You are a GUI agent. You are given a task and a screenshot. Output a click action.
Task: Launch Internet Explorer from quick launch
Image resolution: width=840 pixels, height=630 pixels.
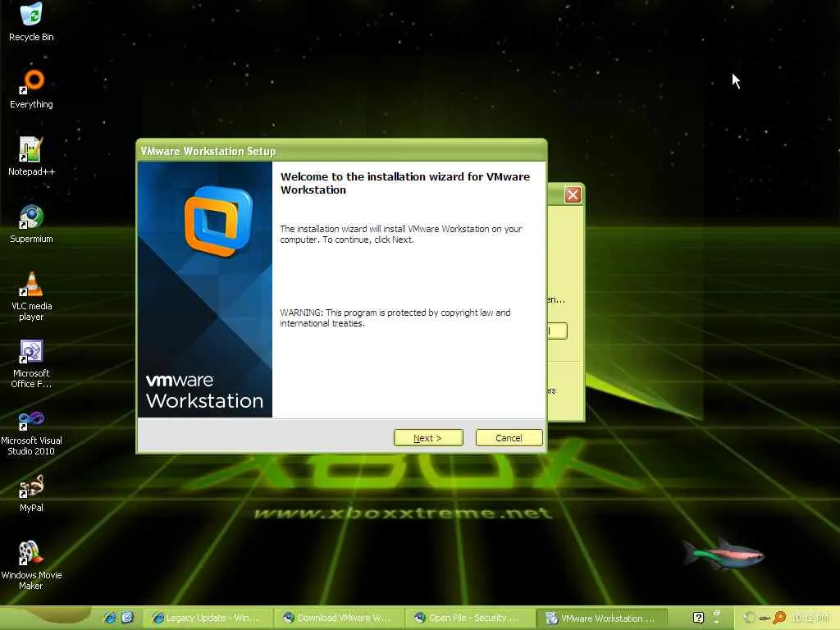110,618
